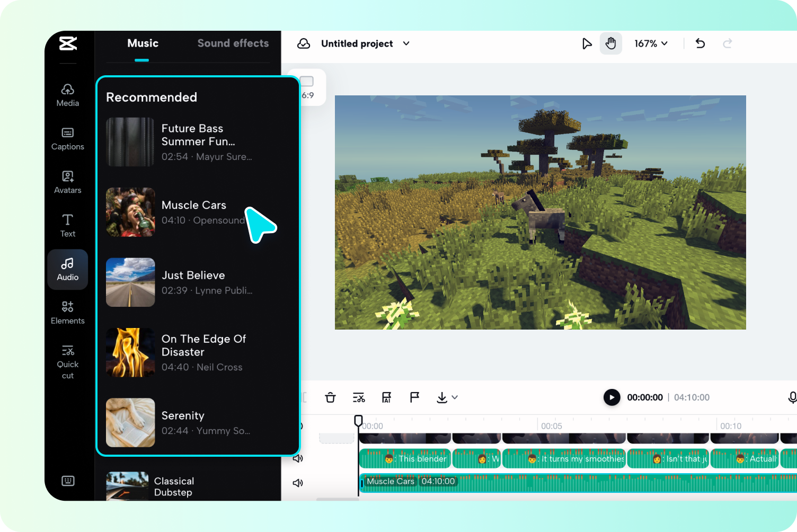The height and width of the screenshot is (532, 797).
Task: Open the Quick cut tool
Action: 68,362
